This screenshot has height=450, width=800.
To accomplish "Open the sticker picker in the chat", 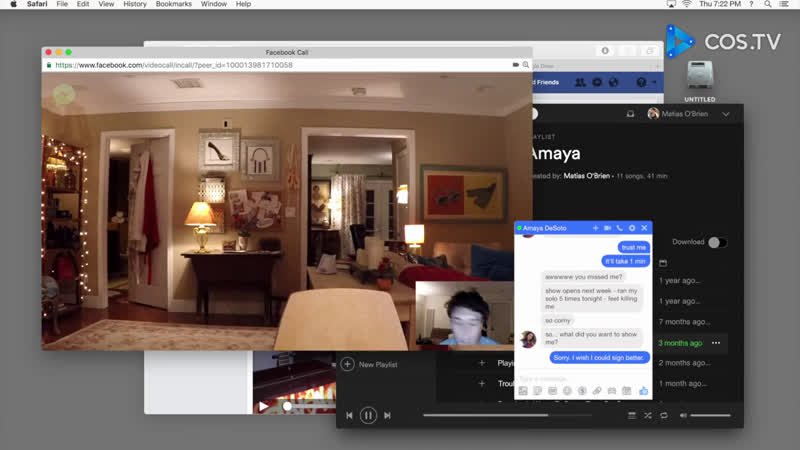I will [537, 391].
